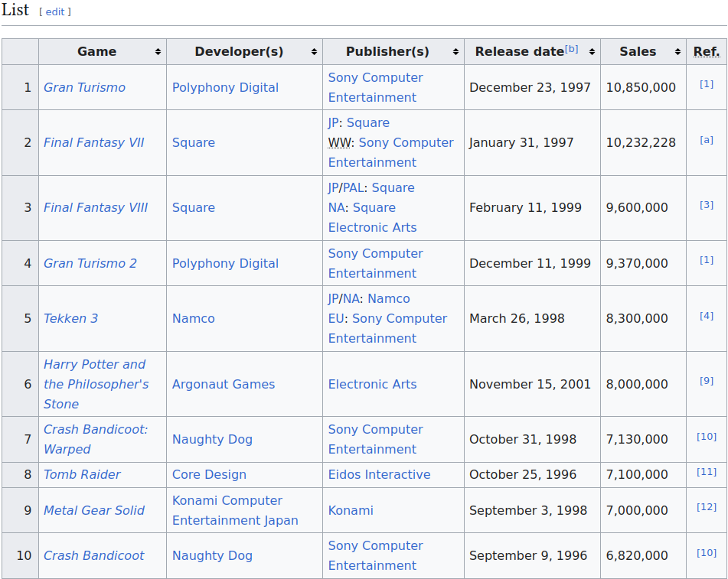The height and width of the screenshot is (579, 728).
Task: Open the Namco developer link
Action: 194,318
